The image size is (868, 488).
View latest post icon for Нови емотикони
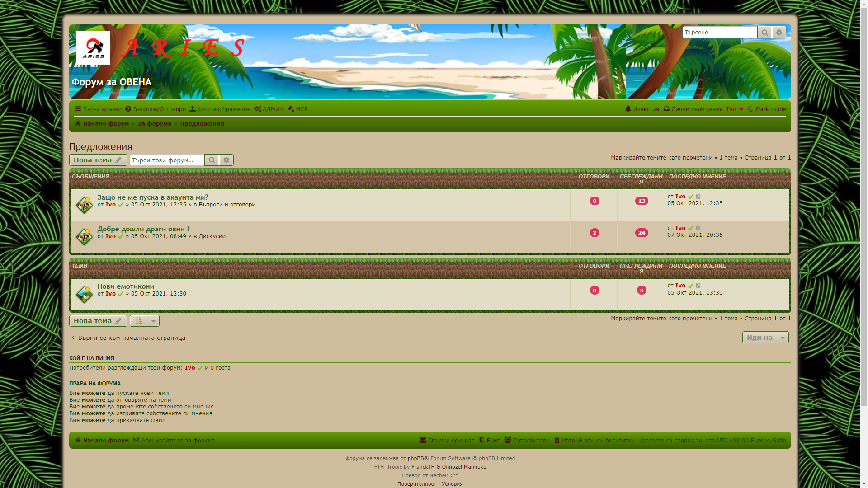tap(698, 286)
